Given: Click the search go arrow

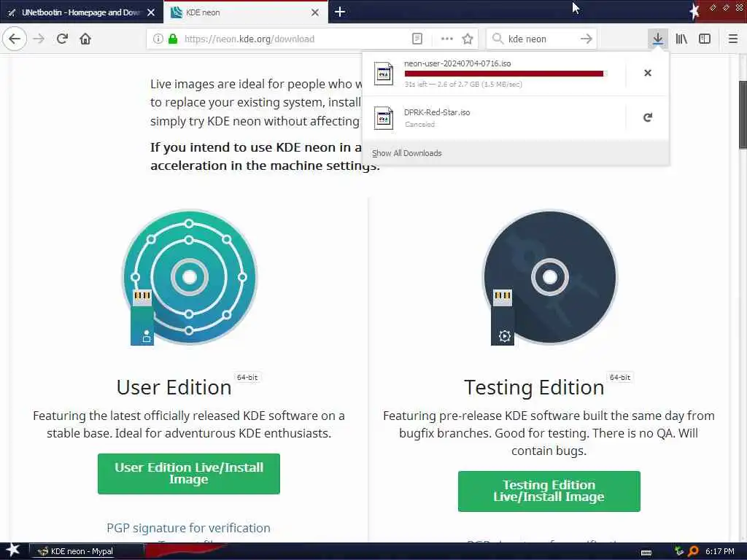Looking at the screenshot, I should pyautogui.click(x=587, y=39).
